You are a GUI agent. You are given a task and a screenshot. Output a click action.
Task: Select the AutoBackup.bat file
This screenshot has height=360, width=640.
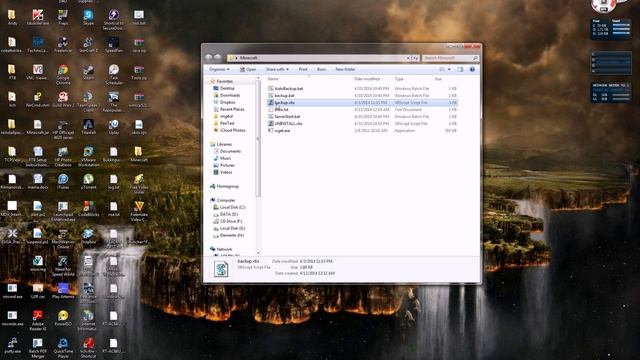pos(289,89)
